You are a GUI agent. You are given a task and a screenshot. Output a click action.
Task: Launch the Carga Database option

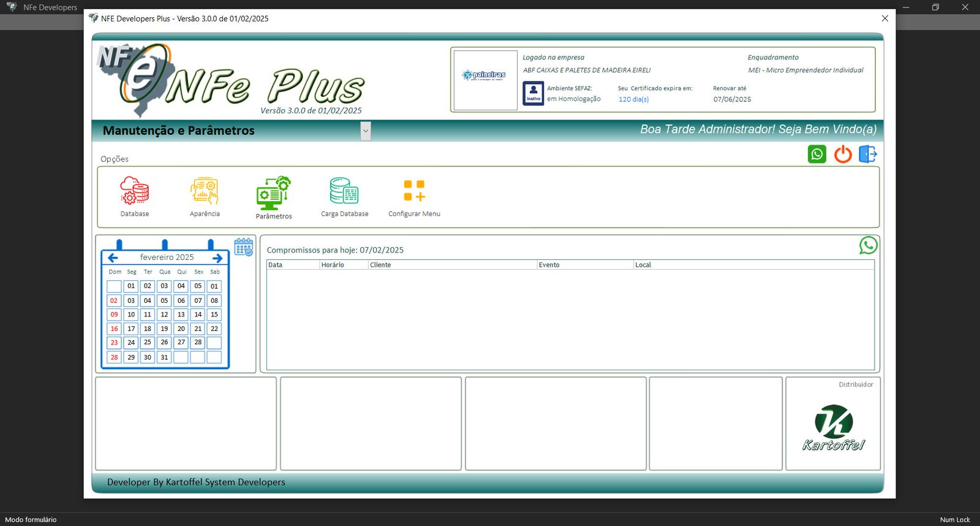pyautogui.click(x=344, y=191)
